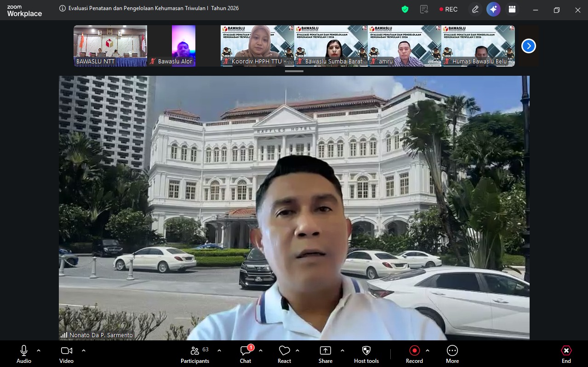Open the Participants panel
The image size is (588, 367).
pos(195,354)
